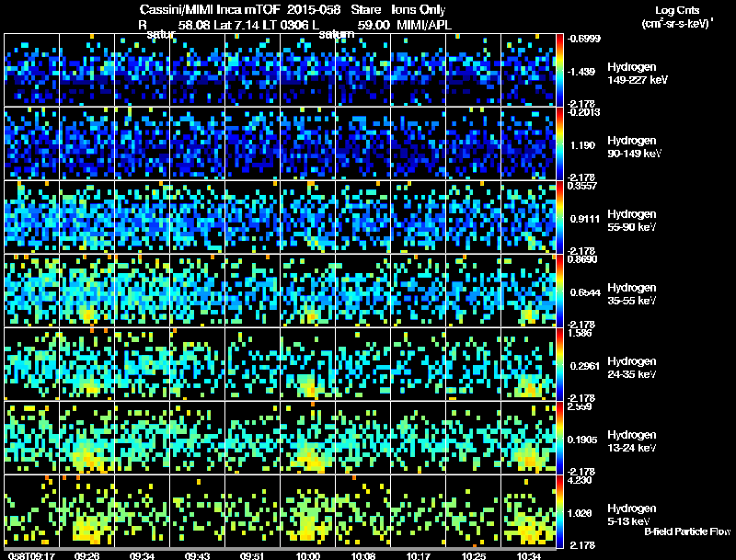Click the '10:17' time axis label

[x=419, y=556]
